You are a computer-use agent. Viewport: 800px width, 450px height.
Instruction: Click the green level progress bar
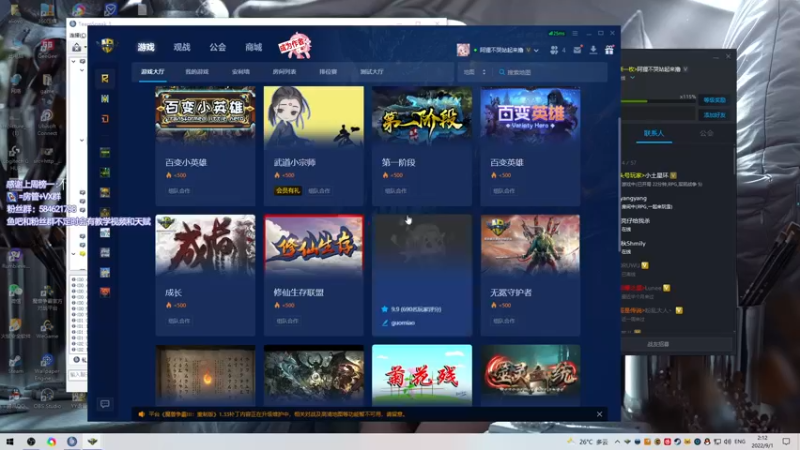point(658,102)
